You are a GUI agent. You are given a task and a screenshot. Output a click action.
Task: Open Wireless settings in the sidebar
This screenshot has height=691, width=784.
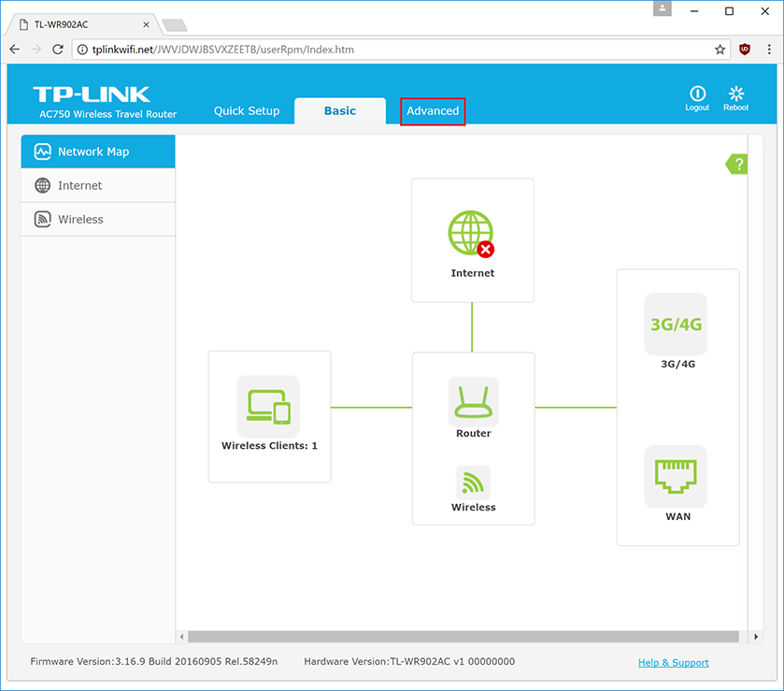coord(98,219)
